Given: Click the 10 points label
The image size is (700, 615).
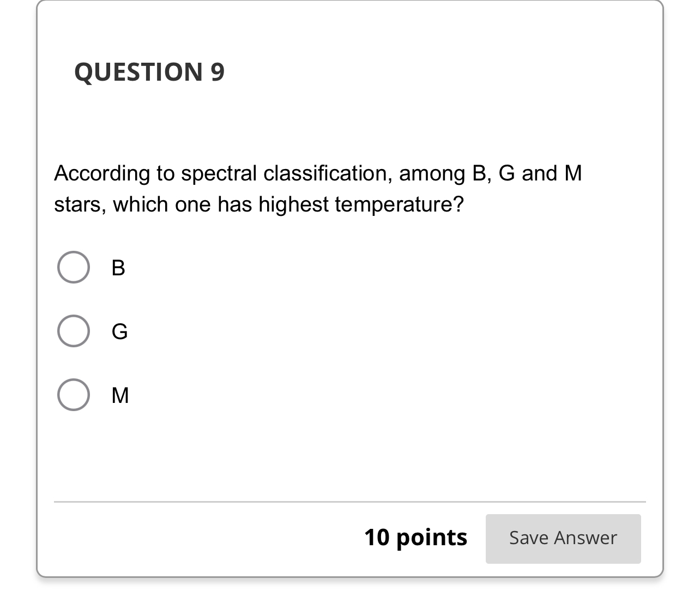Looking at the screenshot, I should click(416, 538).
